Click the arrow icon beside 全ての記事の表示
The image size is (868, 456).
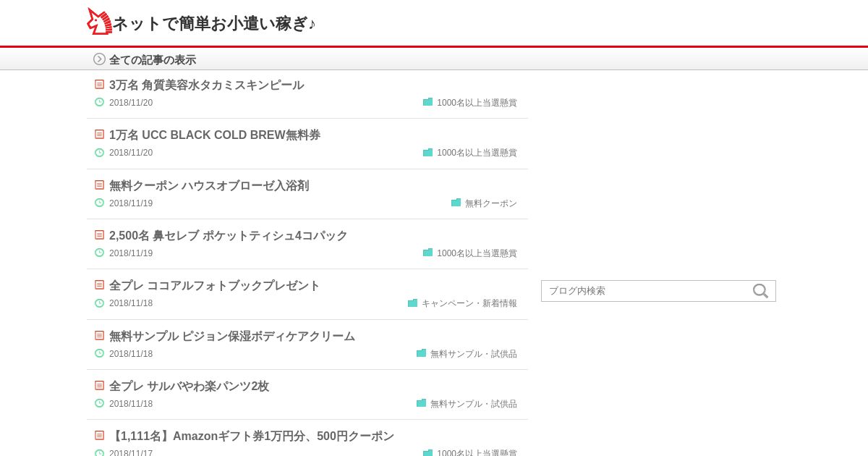[99, 59]
